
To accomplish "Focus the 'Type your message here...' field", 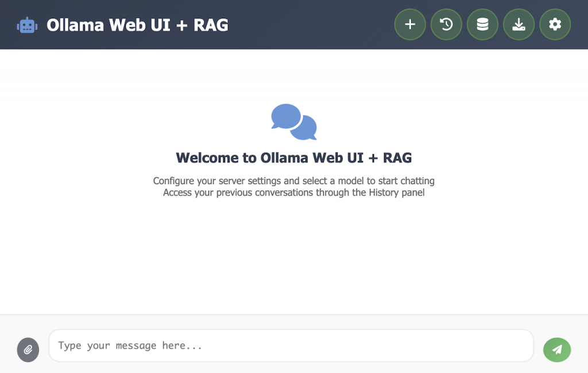I will tap(291, 345).
